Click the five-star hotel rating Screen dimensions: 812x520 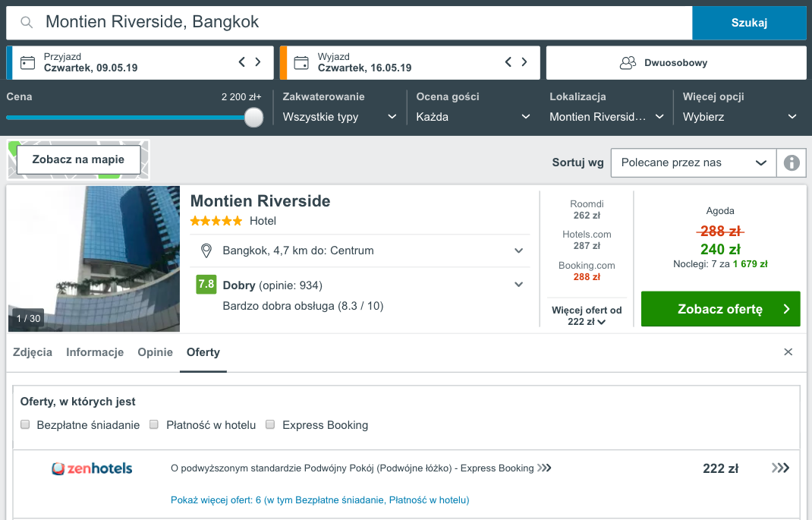pyautogui.click(x=216, y=221)
